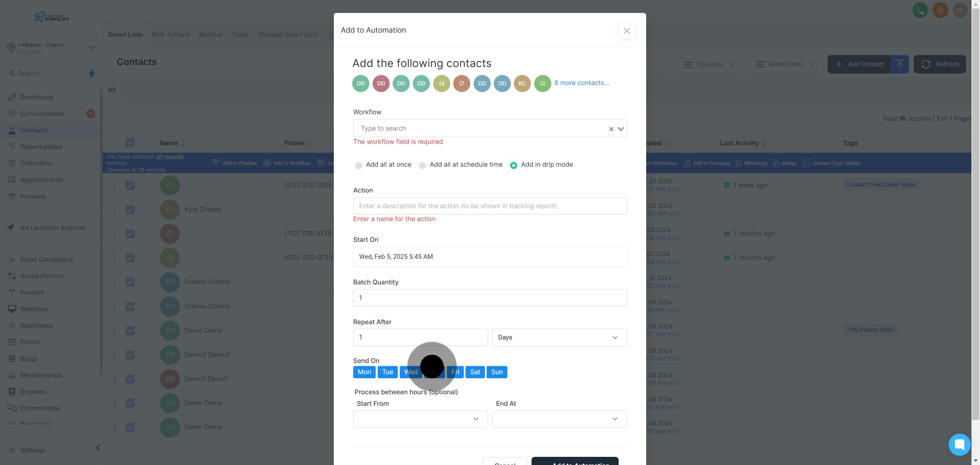Open the orange notifications bell icon
This screenshot has height=465, width=980.
[940, 10]
